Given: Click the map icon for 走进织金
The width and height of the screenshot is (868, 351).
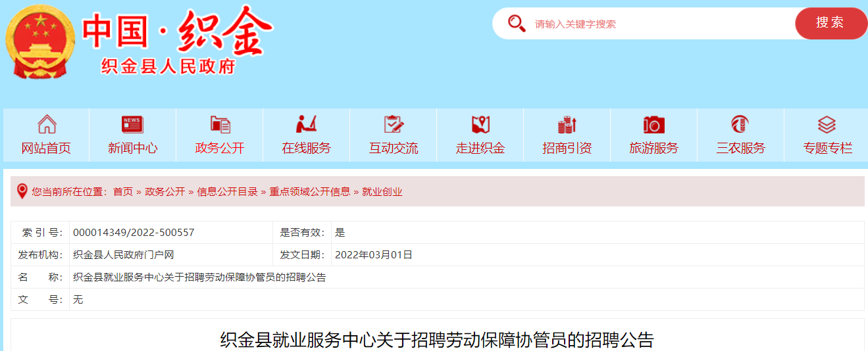Looking at the screenshot, I should [x=480, y=124].
